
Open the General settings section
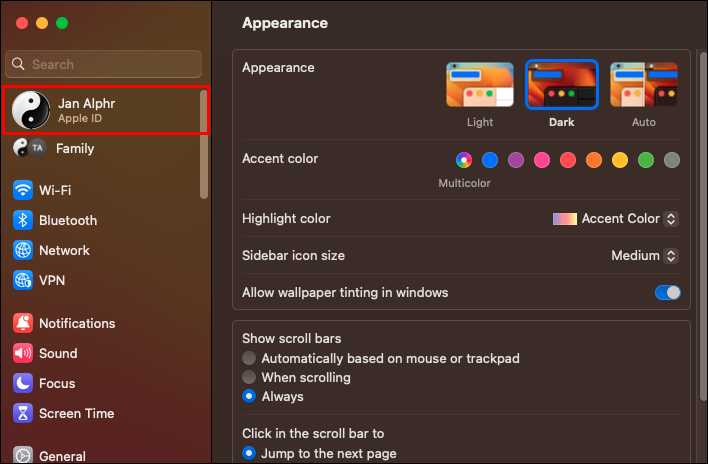click(60, 456)
